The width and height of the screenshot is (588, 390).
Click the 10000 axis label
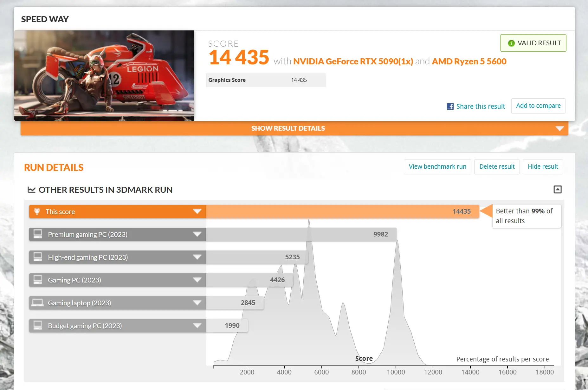pos(396,372)
